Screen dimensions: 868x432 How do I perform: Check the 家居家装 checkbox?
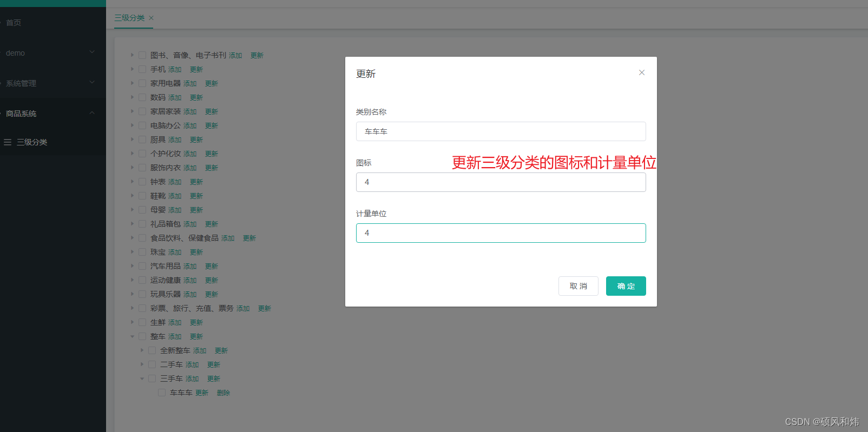142,111
